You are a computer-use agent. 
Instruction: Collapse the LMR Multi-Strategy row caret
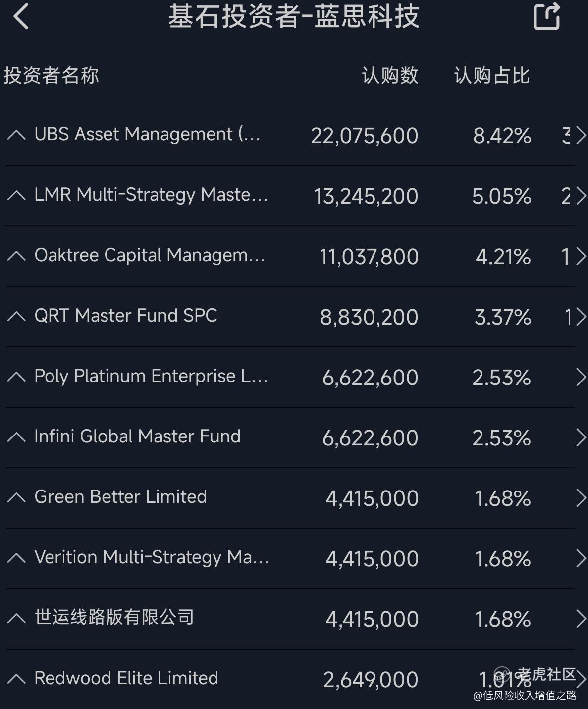coord(16,195)
